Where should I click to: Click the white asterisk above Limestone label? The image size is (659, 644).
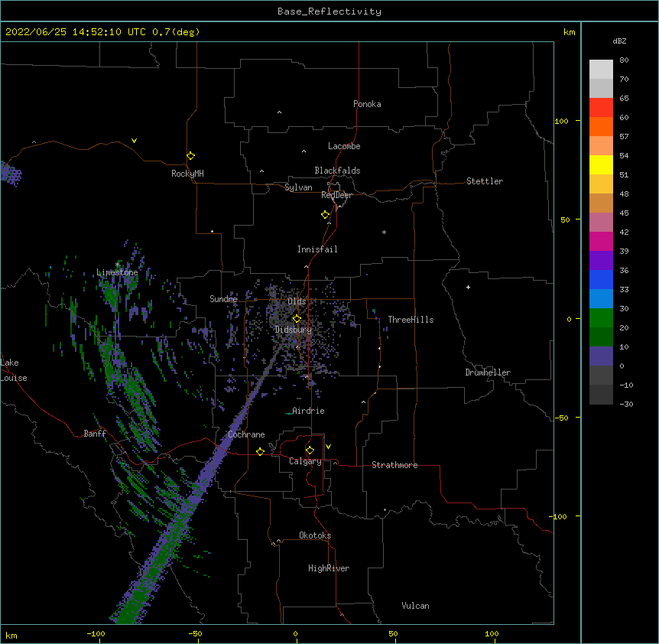[117, 265]
